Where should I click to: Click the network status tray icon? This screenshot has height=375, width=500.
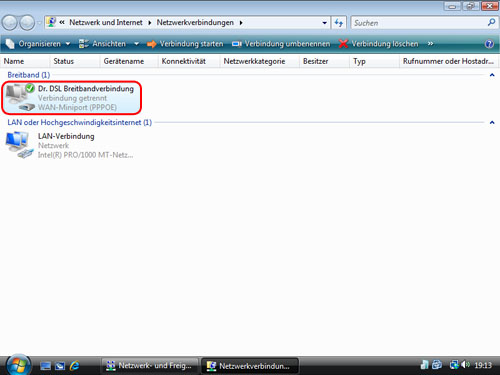(x=454, y=365)
